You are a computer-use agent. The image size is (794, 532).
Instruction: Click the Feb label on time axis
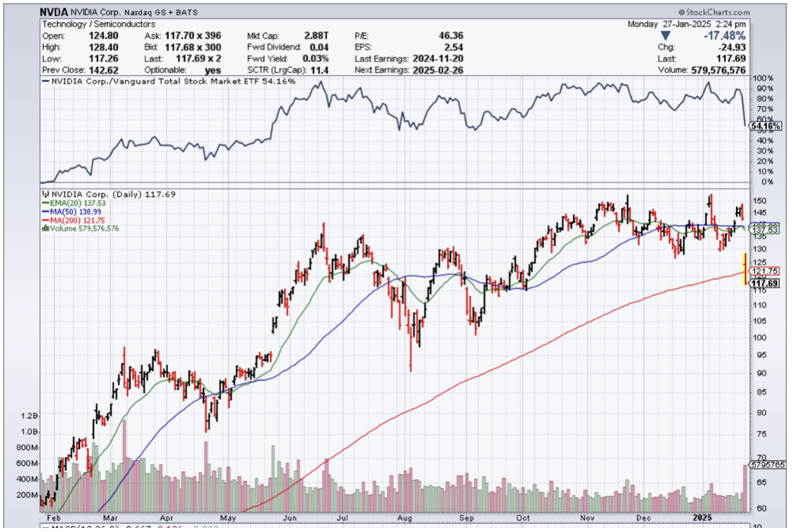pyautogui.click(x=53, y=518)
